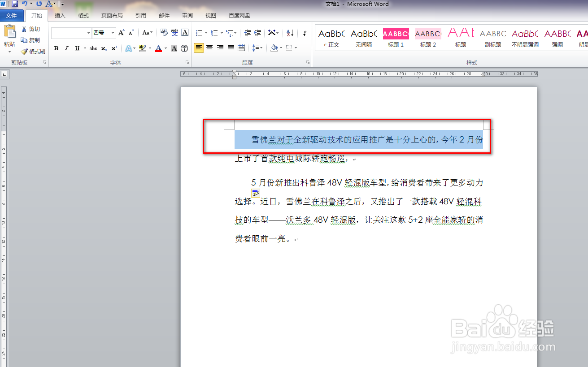
Task: Select Align Left paragraph alignment
Action: pos(199,47)
